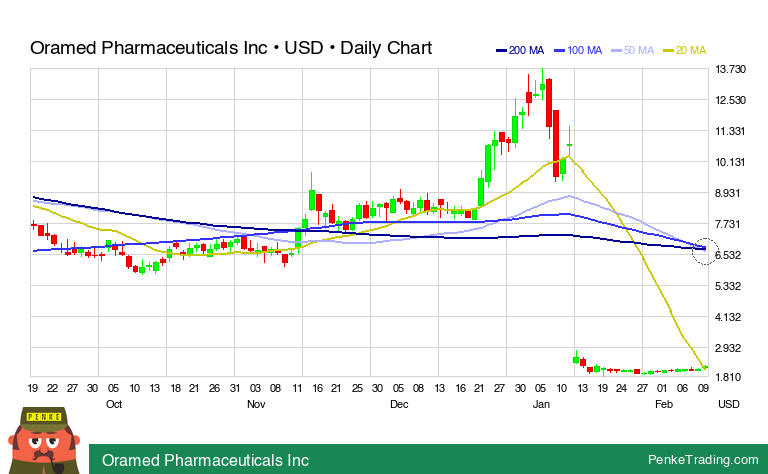Click the Nov month label
Image resolution: width=768 pixels, height=474 pixels.
[256, 404]
